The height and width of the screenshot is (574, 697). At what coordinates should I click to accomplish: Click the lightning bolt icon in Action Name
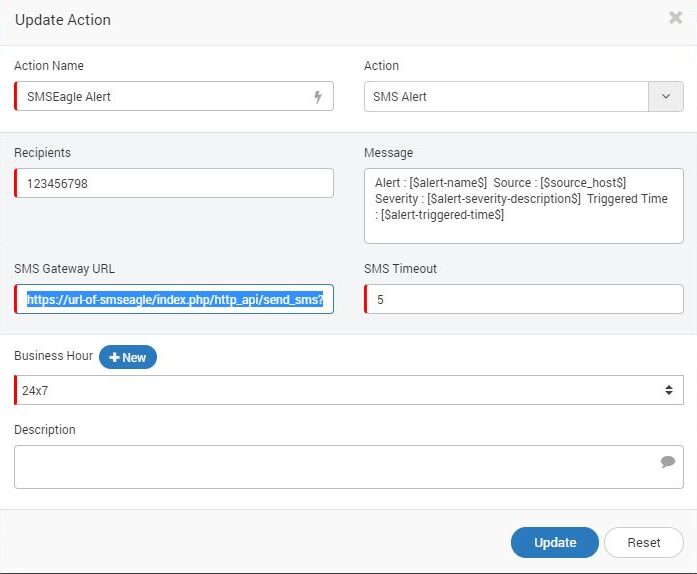coord(318,97)
